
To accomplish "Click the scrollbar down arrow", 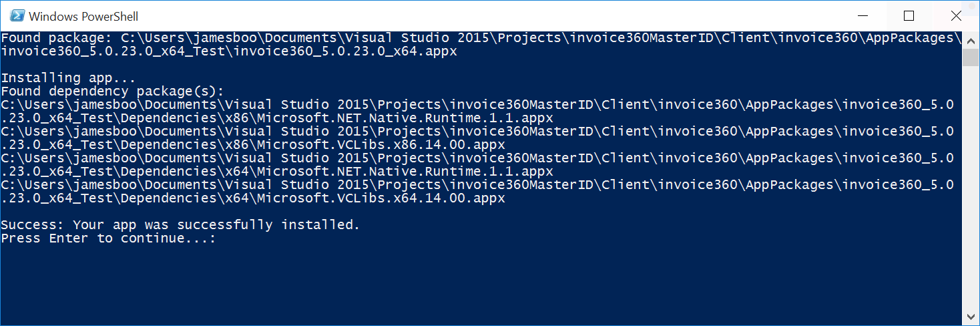I will (971, 318).
